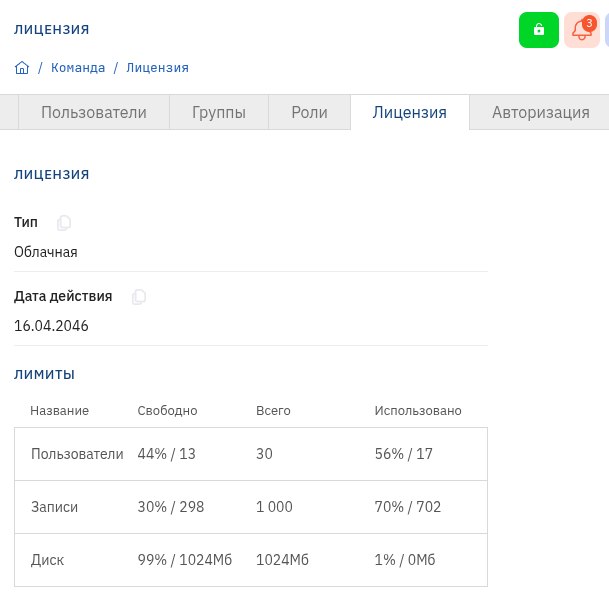Image resolution: width=609 pixels, height=612 pixels.
Task: Open notifications via the bell icon
Action: pyautogui.click(x=581, y=30)
